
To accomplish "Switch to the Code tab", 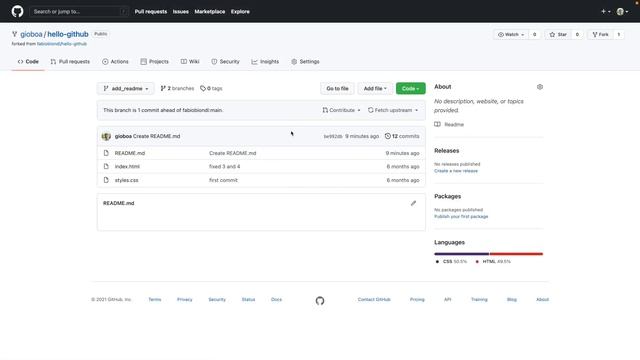I will pos(28,62).
